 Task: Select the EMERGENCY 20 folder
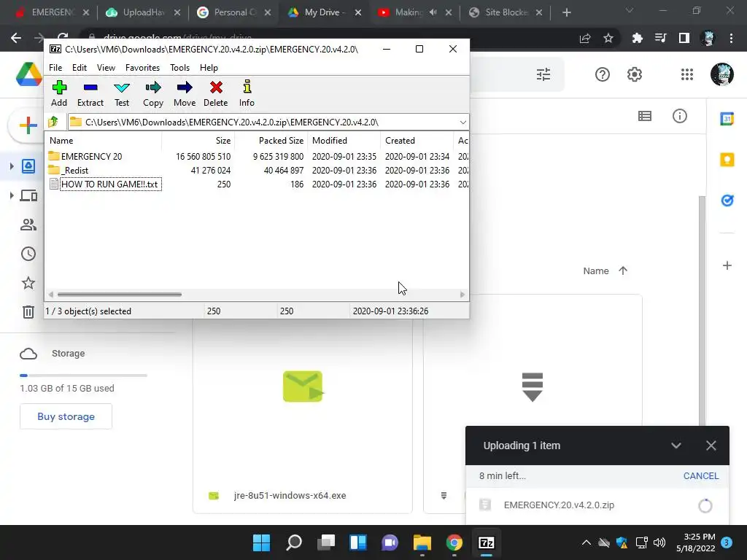pos(91,156)
